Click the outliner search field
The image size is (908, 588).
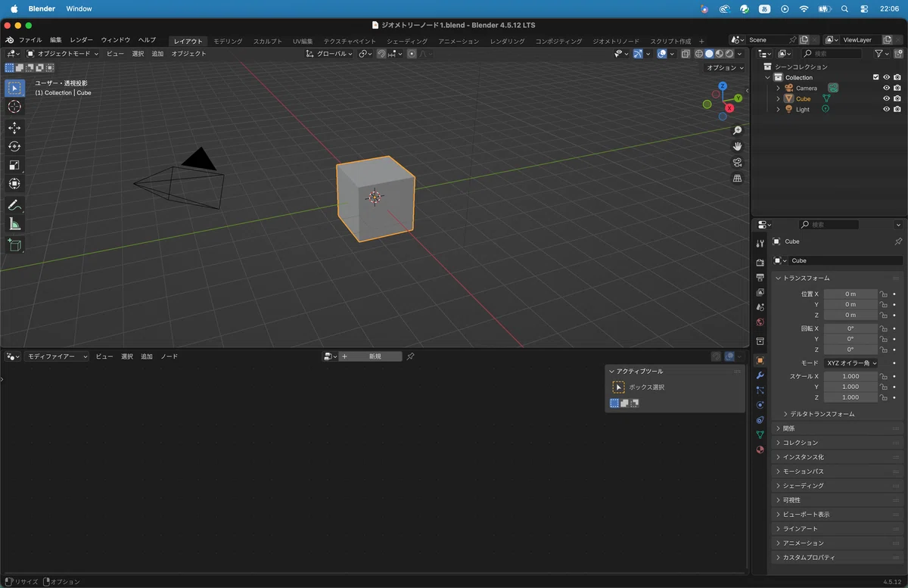832,54
